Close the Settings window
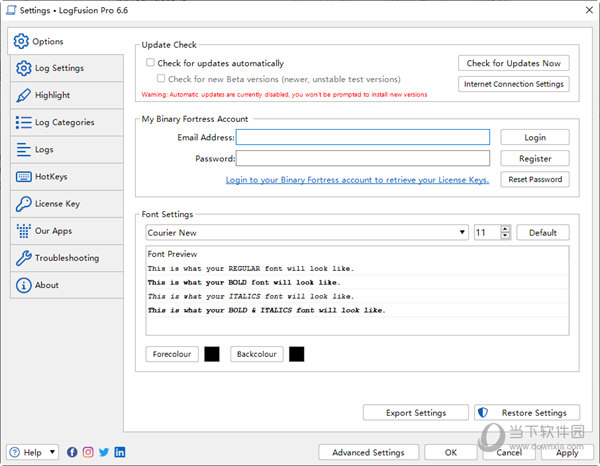 point(589,10)
